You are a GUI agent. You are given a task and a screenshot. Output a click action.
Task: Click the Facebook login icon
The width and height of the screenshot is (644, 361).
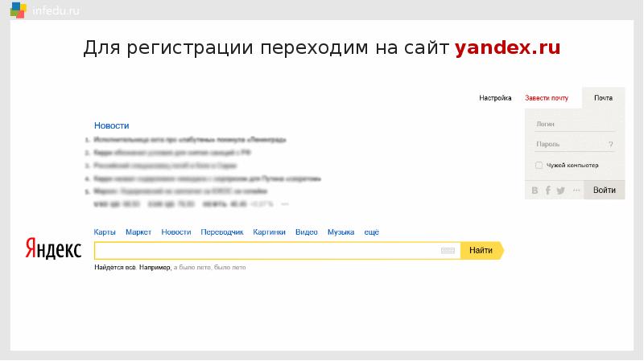point(547,191)
